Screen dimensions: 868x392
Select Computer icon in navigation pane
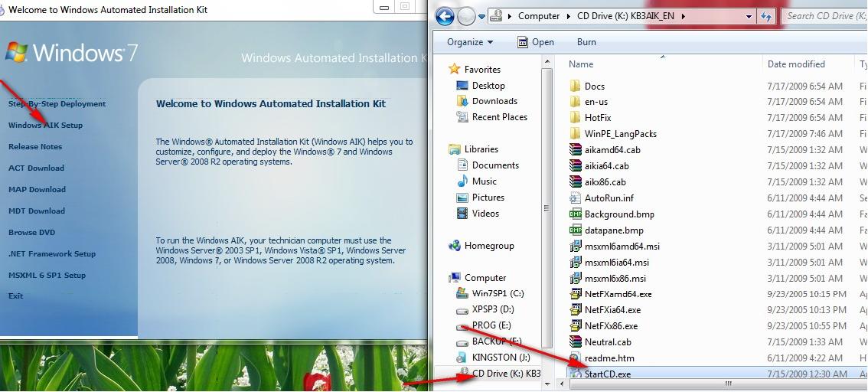[455, 278]
